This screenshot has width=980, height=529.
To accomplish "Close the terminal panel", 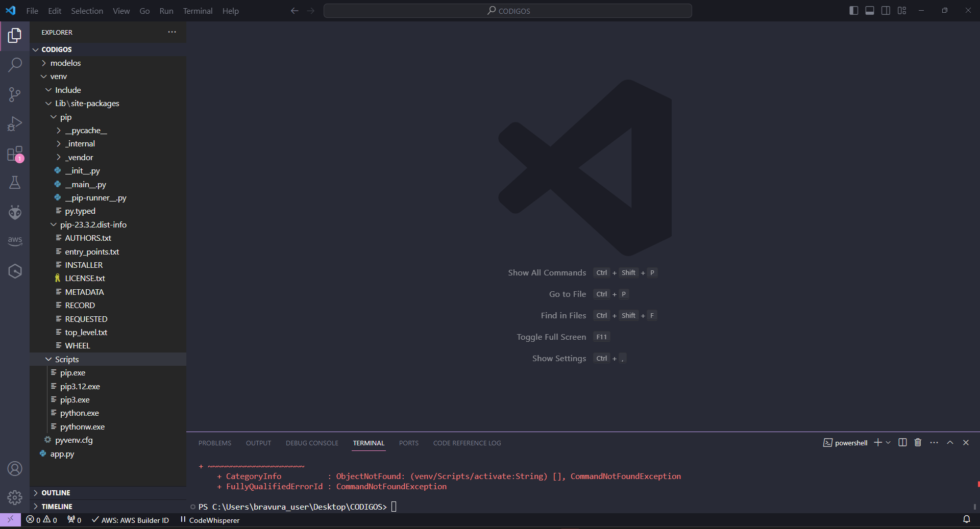I will pos(966,442).
